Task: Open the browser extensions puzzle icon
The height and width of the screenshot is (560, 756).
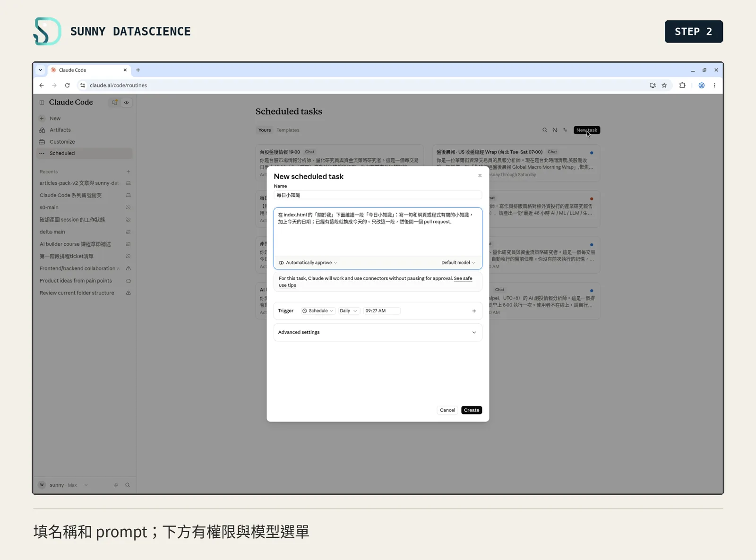Action: click(682, 86)
